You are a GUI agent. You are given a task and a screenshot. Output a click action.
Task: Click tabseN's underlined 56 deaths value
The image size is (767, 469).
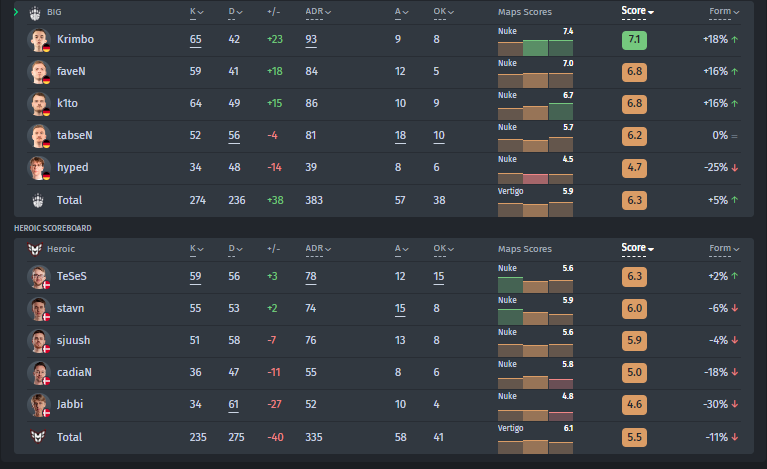234,136
